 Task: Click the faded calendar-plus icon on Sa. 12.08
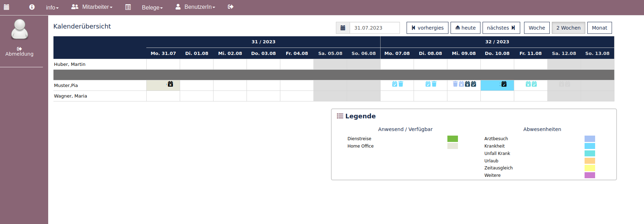pos(561,84)
